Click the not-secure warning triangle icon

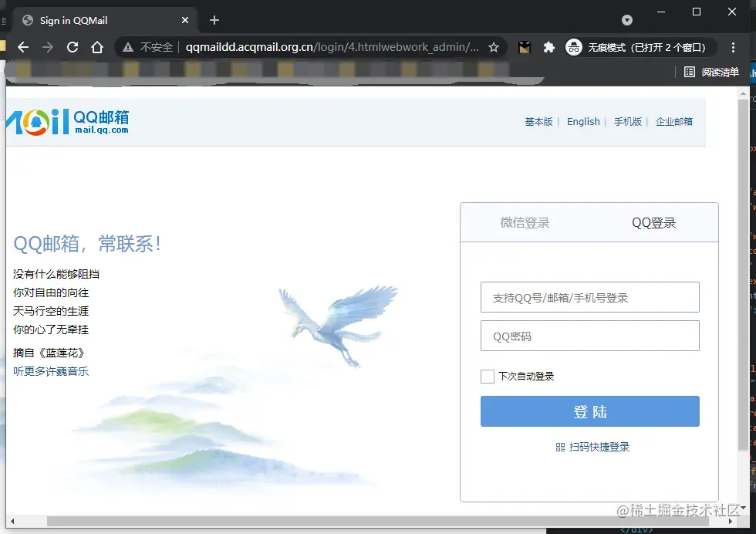coord(128,47)
